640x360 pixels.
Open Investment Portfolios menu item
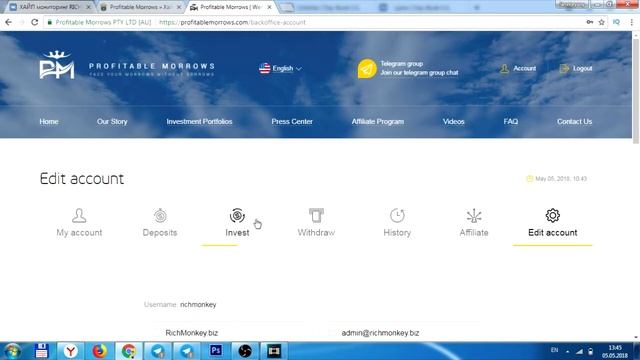click(199, 122)
